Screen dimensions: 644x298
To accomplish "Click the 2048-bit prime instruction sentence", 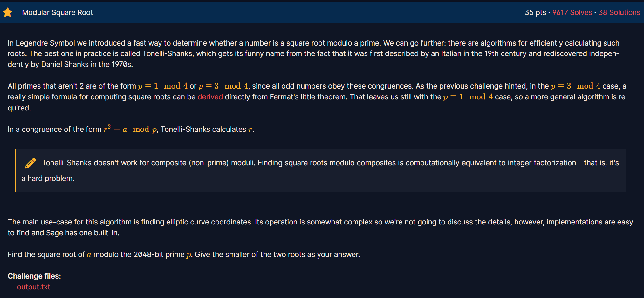I will coord(184,254).
